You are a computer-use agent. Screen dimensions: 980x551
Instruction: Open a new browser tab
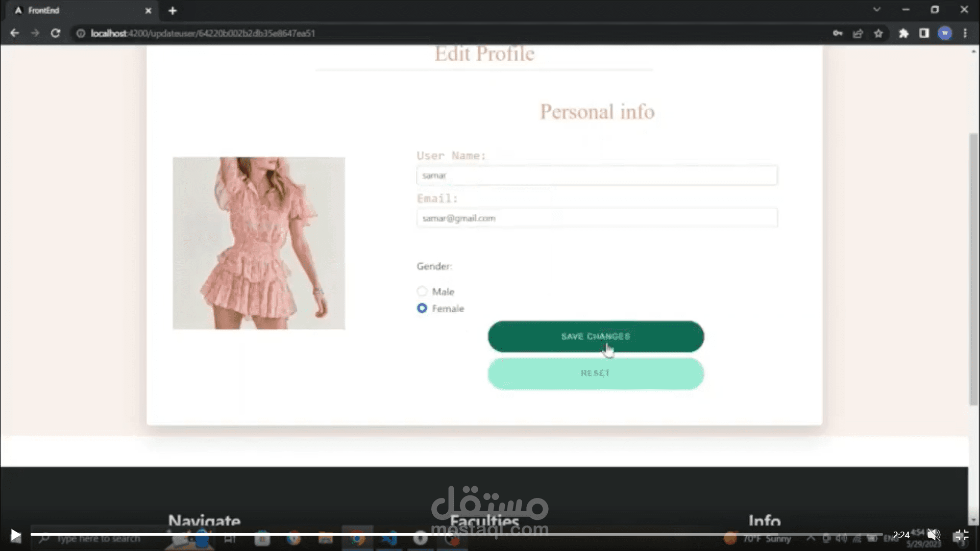click(x=173, y=11)
